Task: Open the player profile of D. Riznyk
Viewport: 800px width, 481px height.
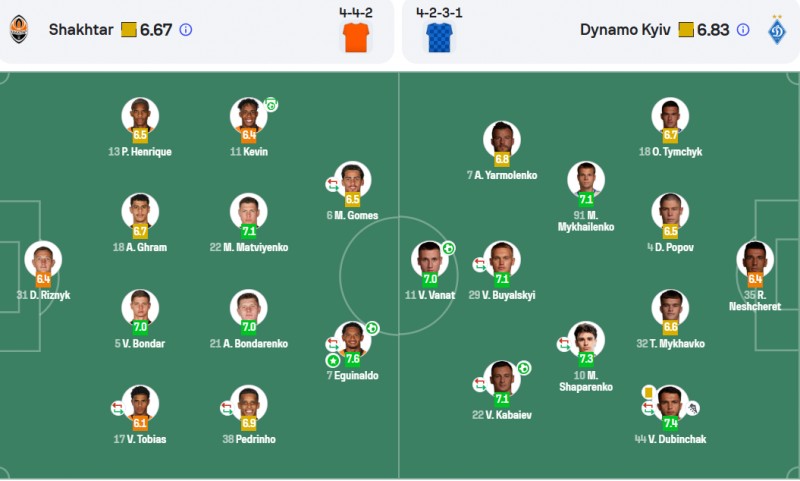Action: (43, 260)
